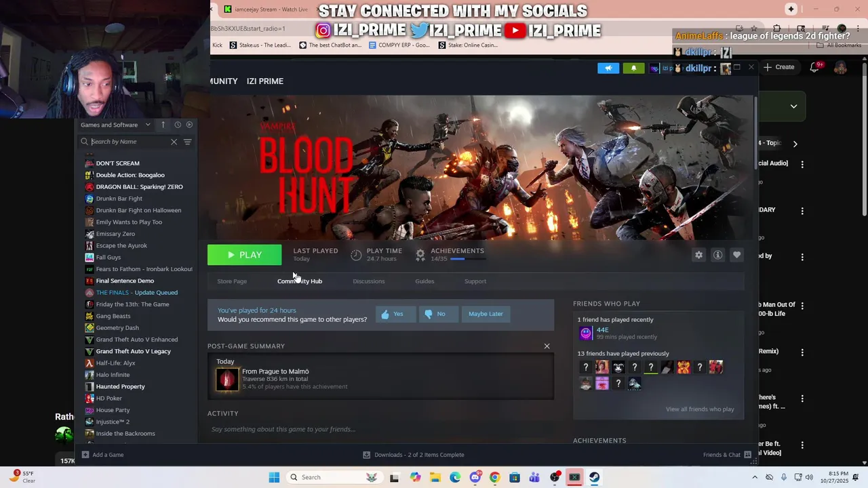Clear the library search field
The image size is (868, 488).
tap(174, 142)
